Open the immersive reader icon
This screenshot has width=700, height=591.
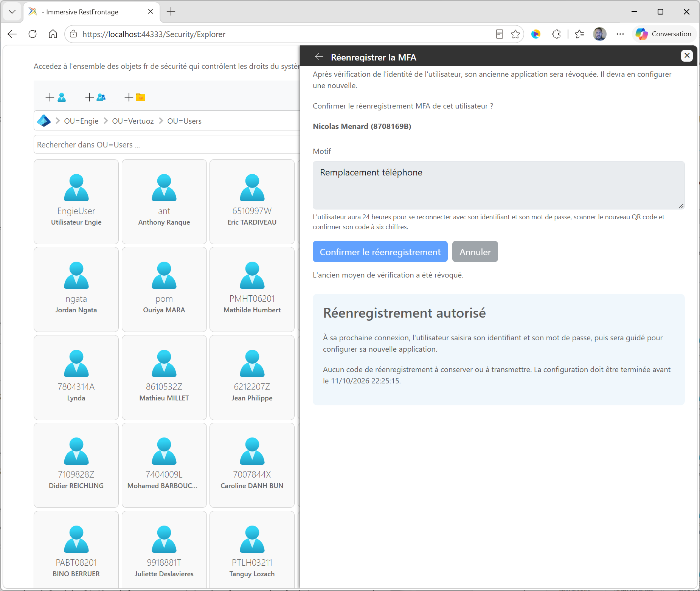click(499, 34)
